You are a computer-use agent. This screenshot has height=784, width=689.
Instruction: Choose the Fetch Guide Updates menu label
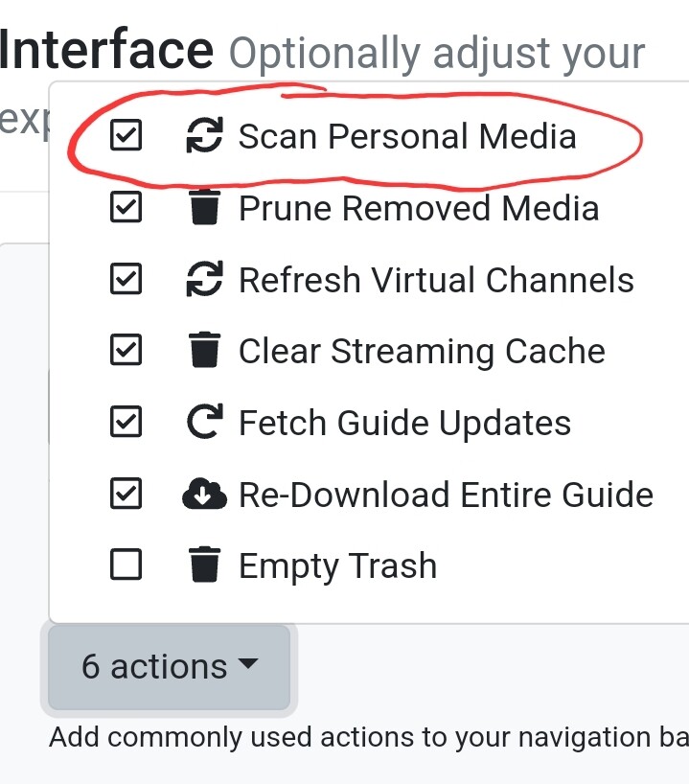pyautogui.click(x=404, y=424)
